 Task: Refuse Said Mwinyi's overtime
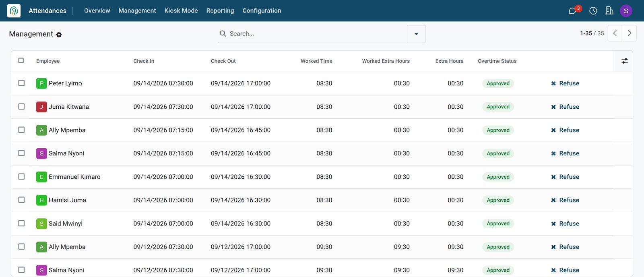pos(565,223)
